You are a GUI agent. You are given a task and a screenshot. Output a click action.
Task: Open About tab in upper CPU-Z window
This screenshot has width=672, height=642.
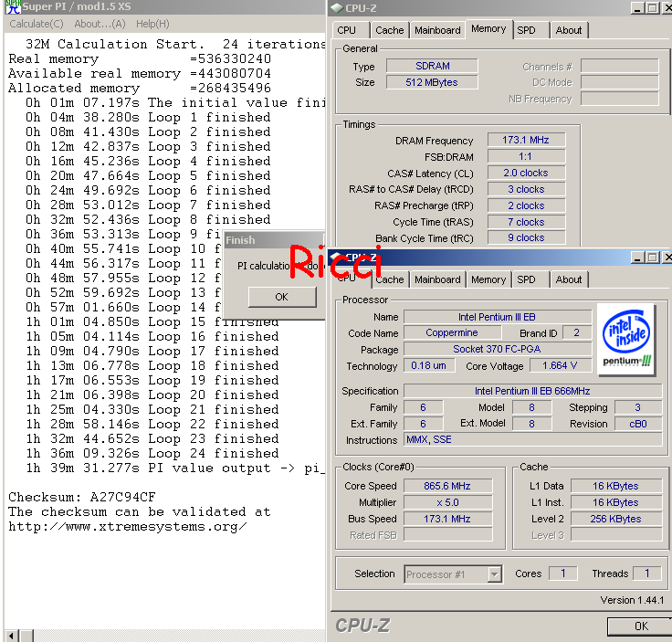(569, 30)
